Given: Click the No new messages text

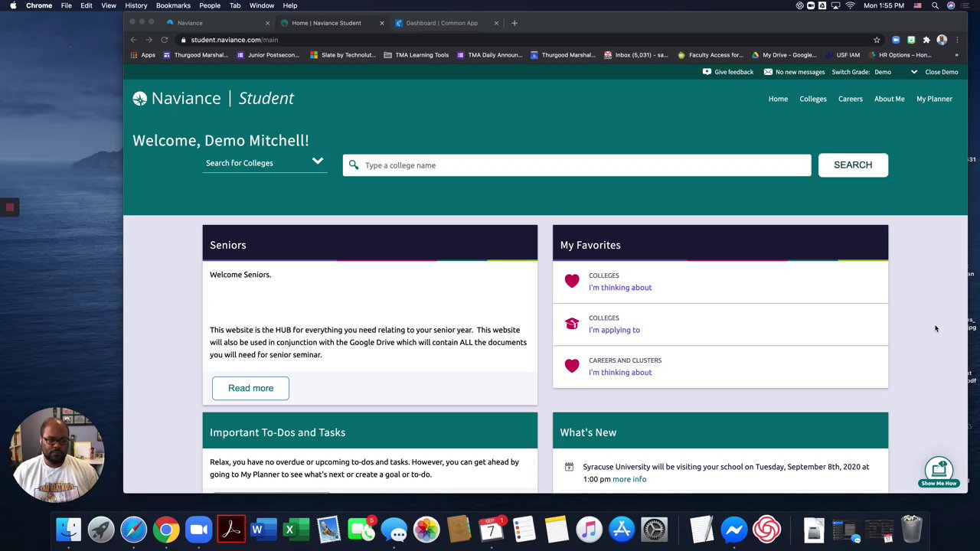Looking at the screenshot, I should [x=800, y=72].
